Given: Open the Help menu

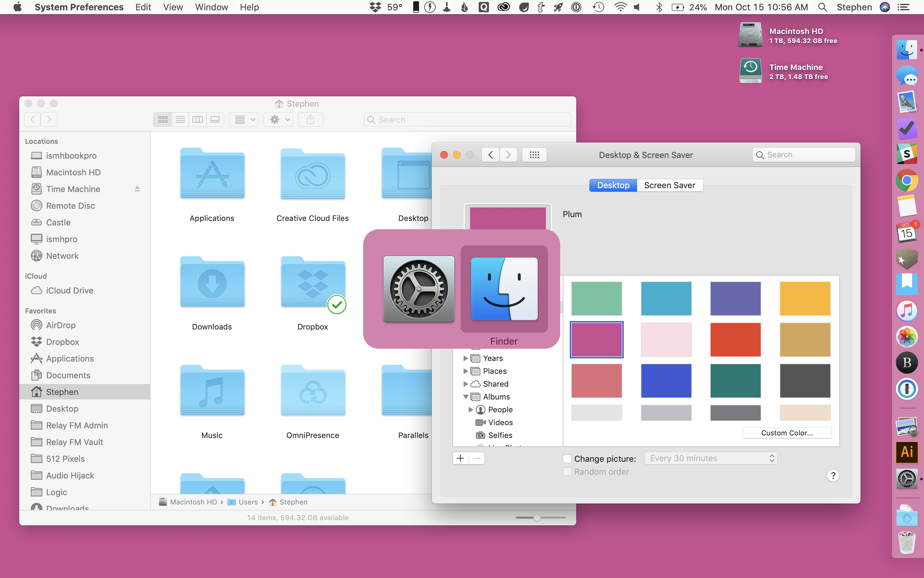Looking at the screenshot, I should point(249,7).
